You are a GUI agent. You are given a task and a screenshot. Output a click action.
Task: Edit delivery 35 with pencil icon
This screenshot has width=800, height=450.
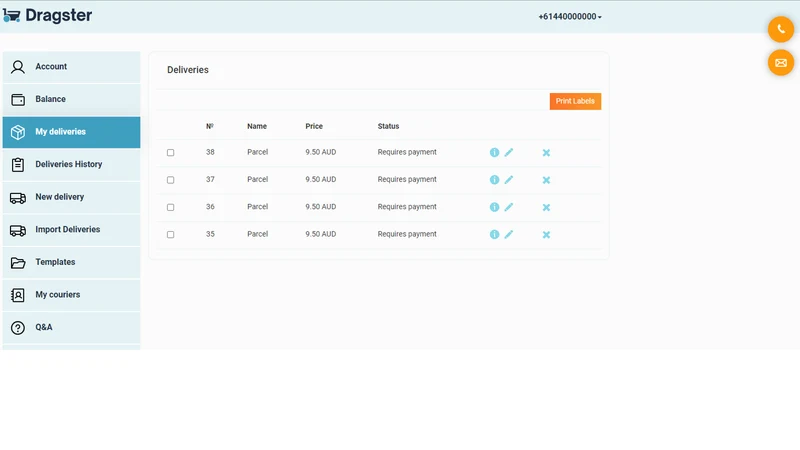tap(509, 234)
